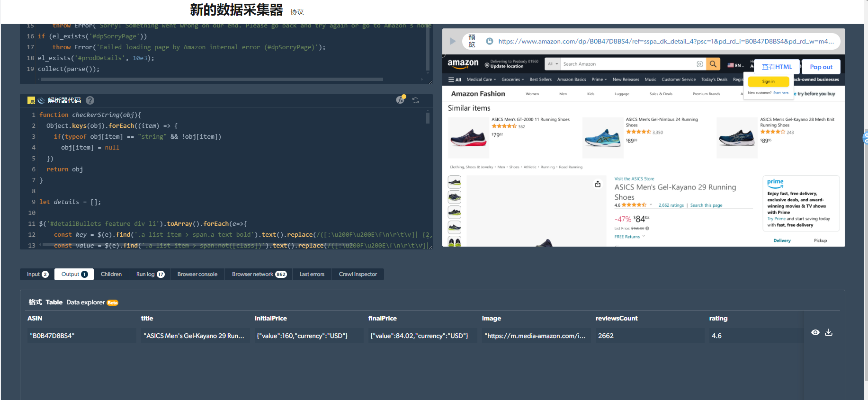868x400 pixels.
Task: Expand the FREE Returns chevron
Action: click(x=644, y=236)
